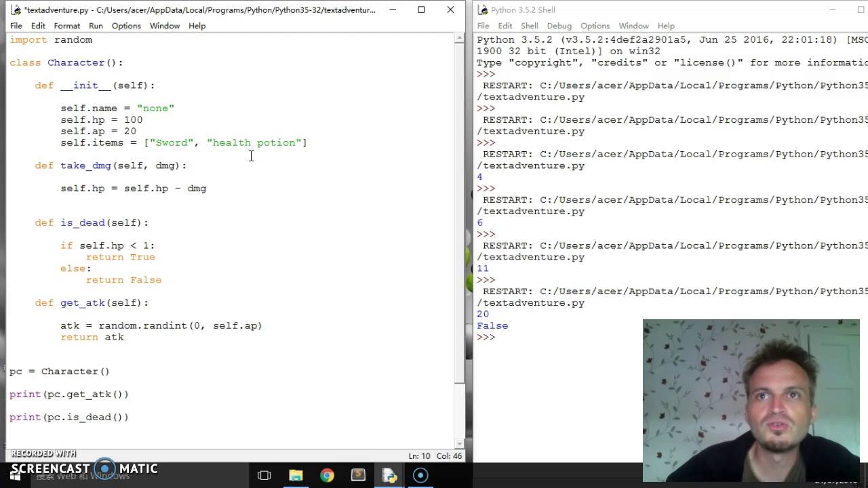Click the self.items list line
The width and height of the screenshot is (868, 488).
(x=184, y=143)
